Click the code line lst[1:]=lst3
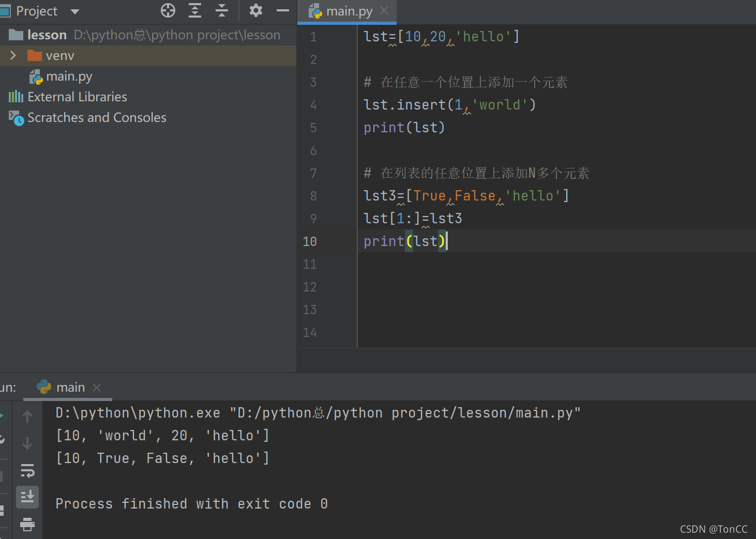The height and width of the screenshot is (539, 756). pyautogui.click(x=413, y=219)
